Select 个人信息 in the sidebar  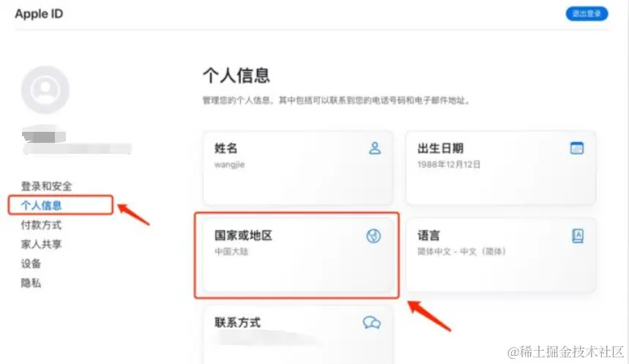[x=41, y=206]
